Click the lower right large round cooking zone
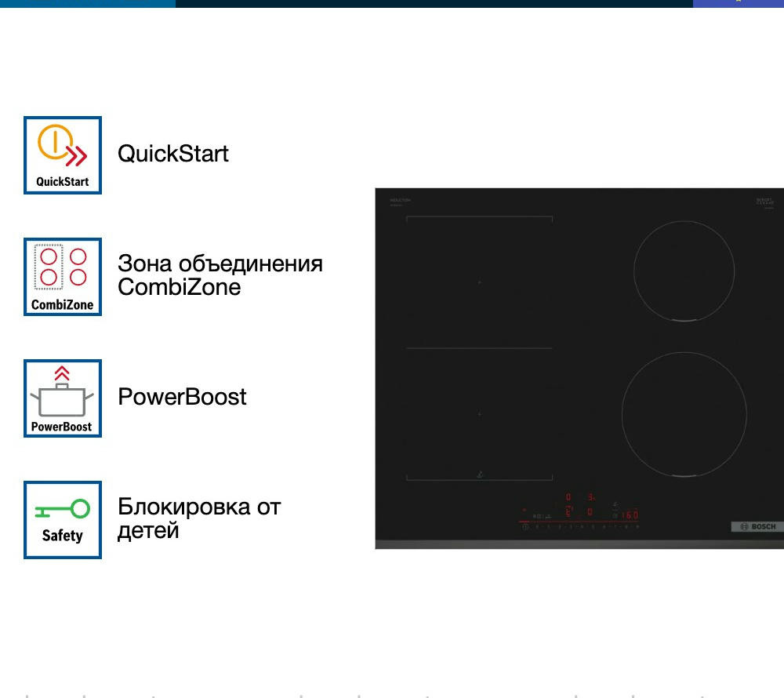 coord(684,413)
